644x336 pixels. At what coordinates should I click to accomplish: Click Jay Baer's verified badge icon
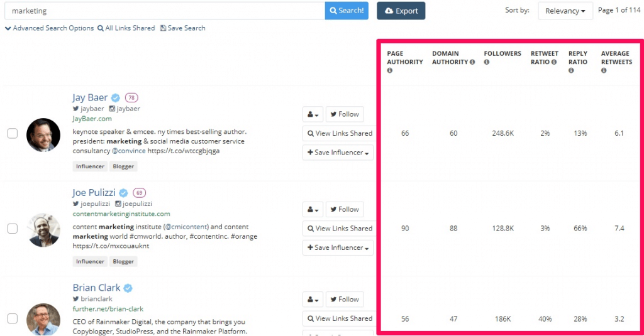(116, 97)
